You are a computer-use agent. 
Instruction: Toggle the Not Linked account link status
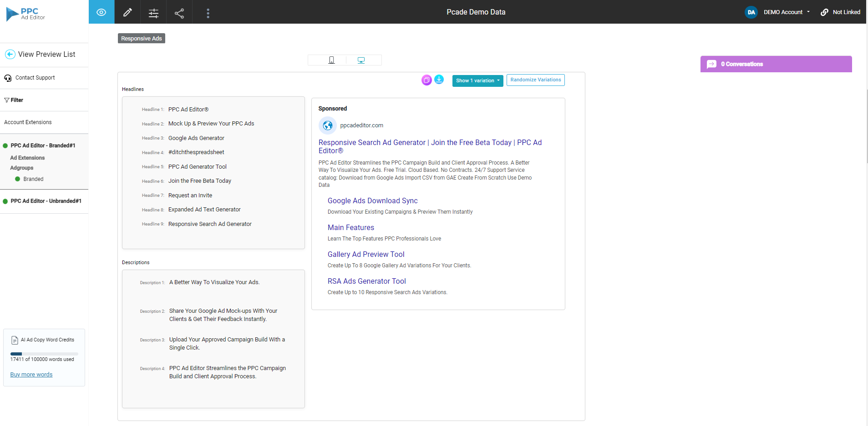[840, 12]
